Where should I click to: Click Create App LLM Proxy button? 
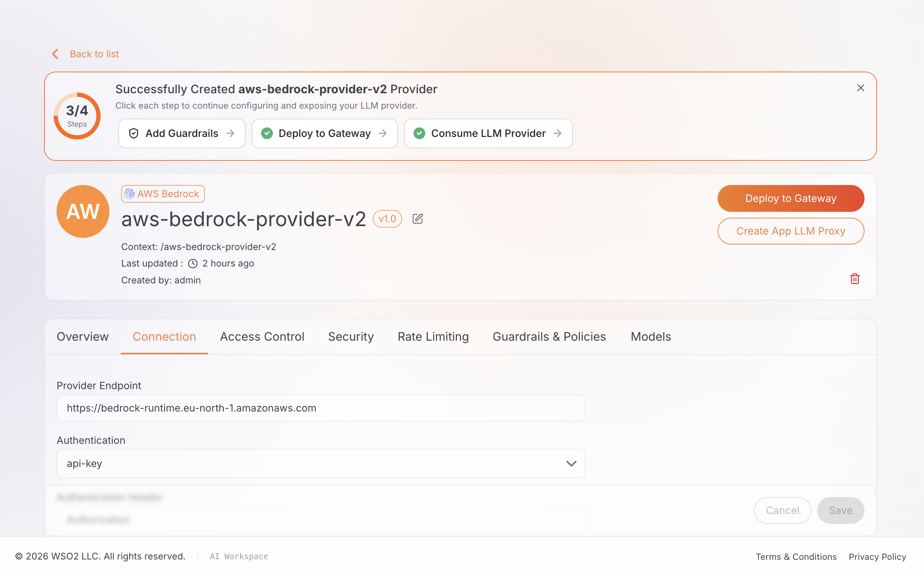click(791, 231)
